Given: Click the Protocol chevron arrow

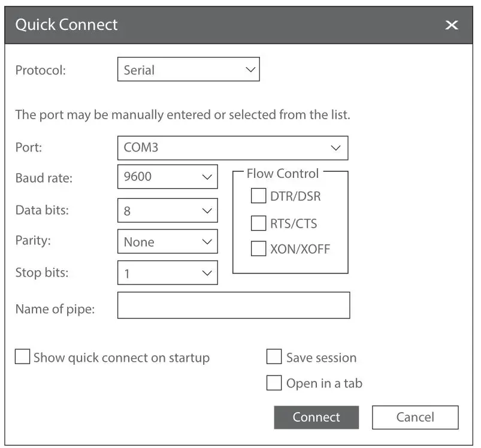Looking at the screenshot, I should point(250,70).
